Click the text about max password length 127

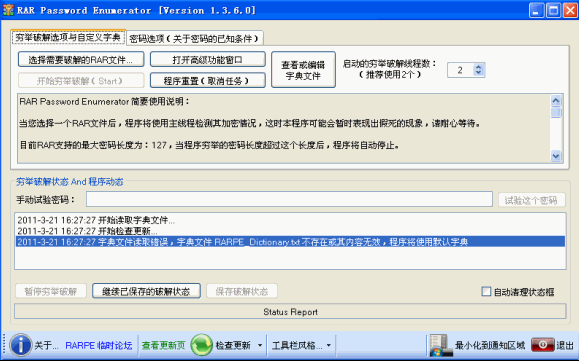[x=209, y=145]
